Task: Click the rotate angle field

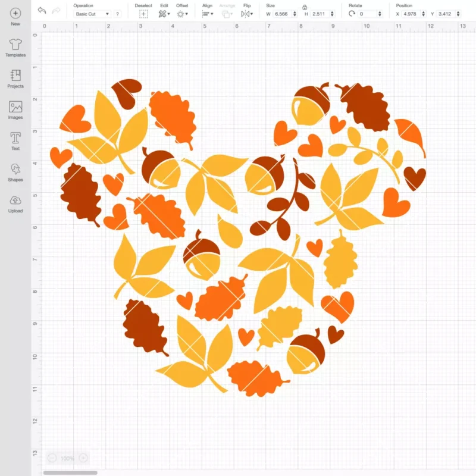Action: [x=367, y=14]
